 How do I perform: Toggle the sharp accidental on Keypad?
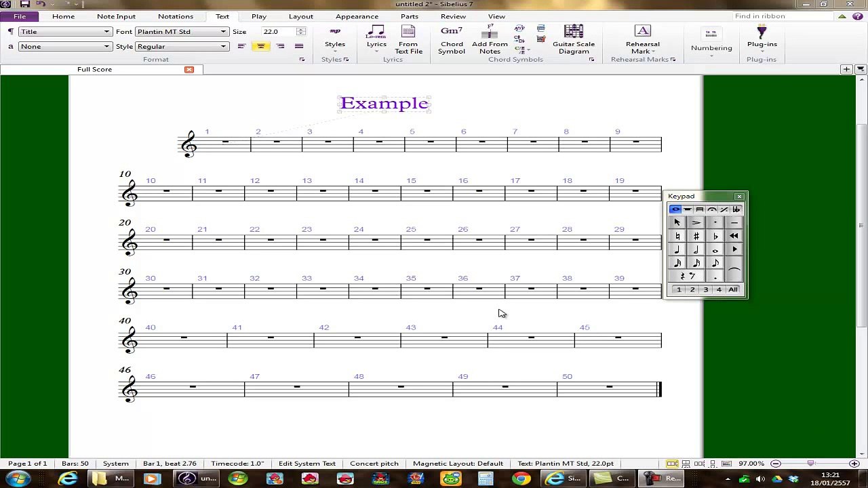click(696, 236)
